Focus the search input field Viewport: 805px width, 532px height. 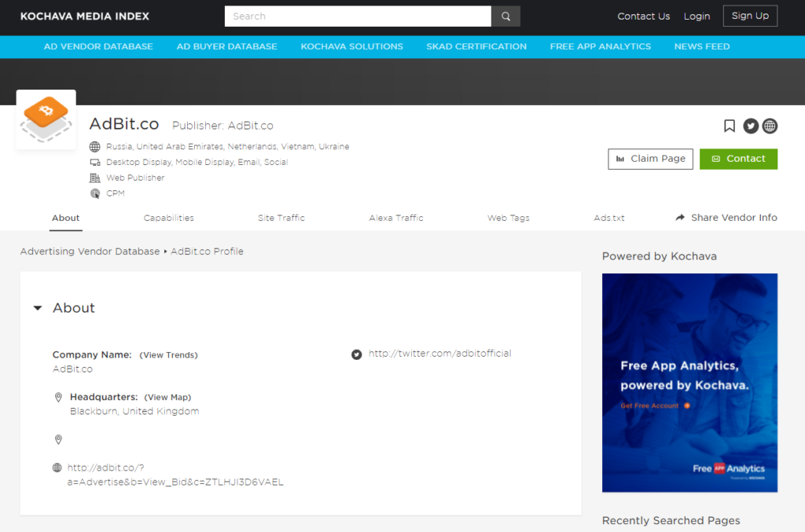[x=358, y=17]
